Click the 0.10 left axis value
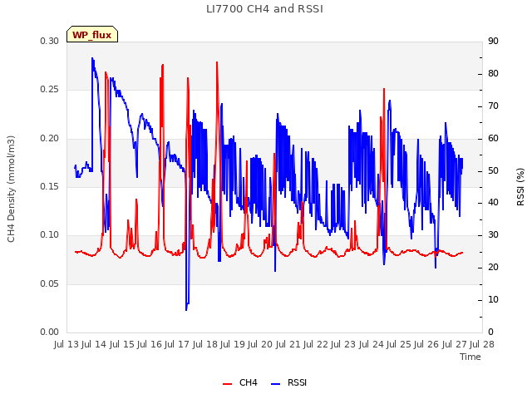Image resolution: width=532 pixels, height=399 pixels. tap(50, 235)
